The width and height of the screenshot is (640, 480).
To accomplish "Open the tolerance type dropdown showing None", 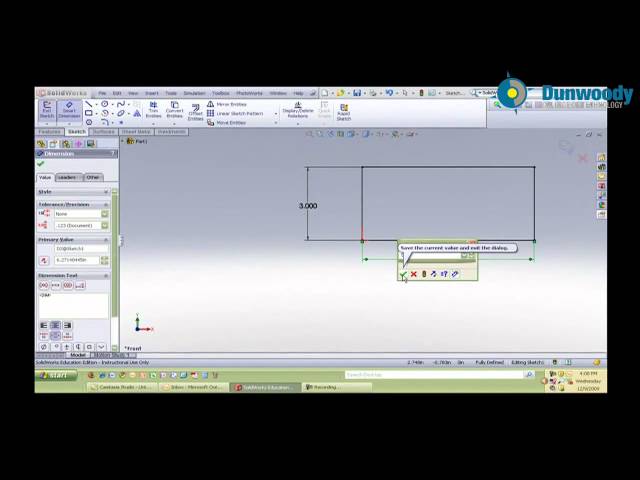I will [x=105, y=214].
